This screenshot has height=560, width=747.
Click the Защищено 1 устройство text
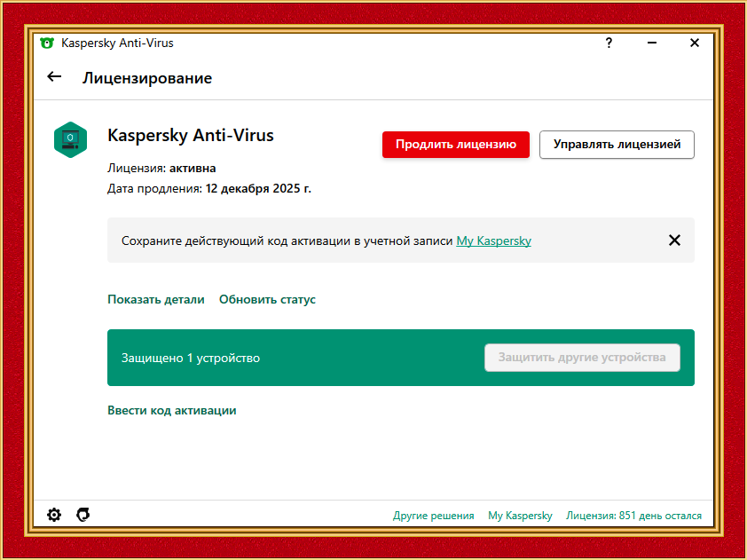coord(191,358)
